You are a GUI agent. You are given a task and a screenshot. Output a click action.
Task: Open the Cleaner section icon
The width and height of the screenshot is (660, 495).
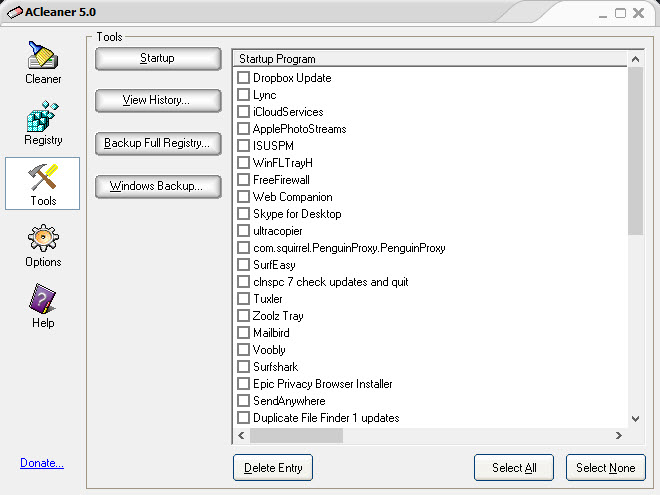[x=43, y=55]
